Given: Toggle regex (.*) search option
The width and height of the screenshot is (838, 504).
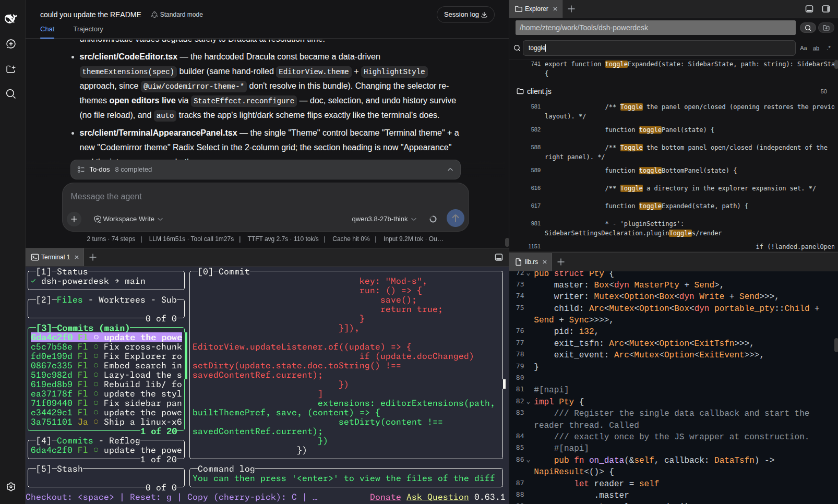Looking at the screenshot, I should 829,48.
